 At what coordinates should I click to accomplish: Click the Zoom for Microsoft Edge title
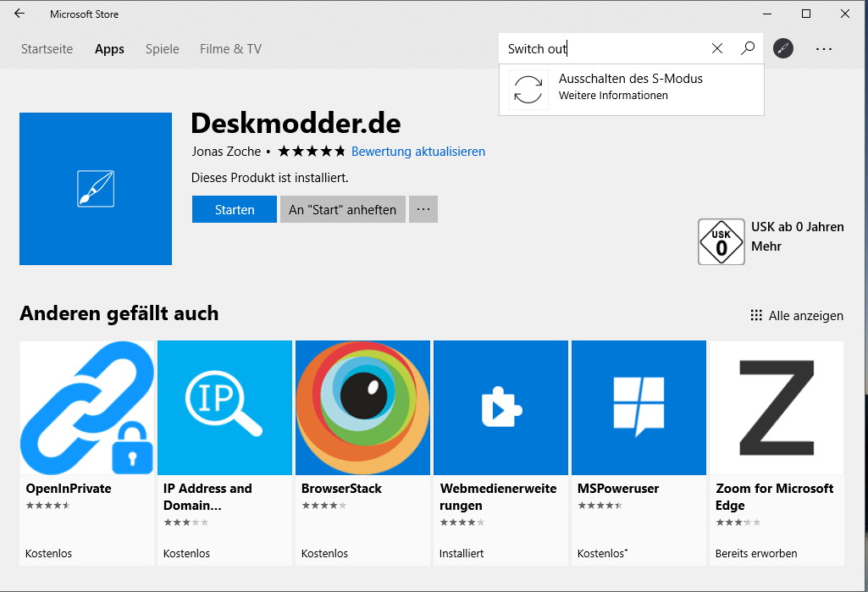coord(775,497)
